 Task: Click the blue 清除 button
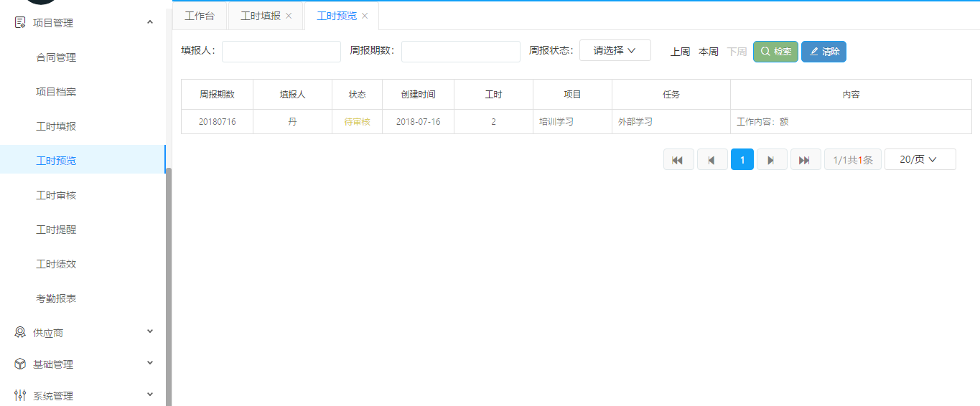[823, 52]
